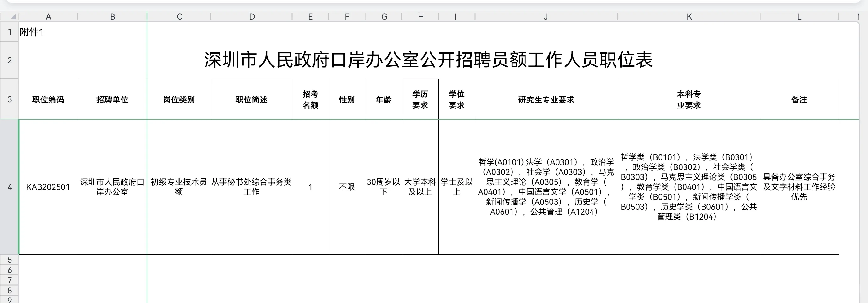Screen dimensions: 868x303
Task: Click graduate majors cell starting 哲学(A0101)
Action: pos(546,187)
